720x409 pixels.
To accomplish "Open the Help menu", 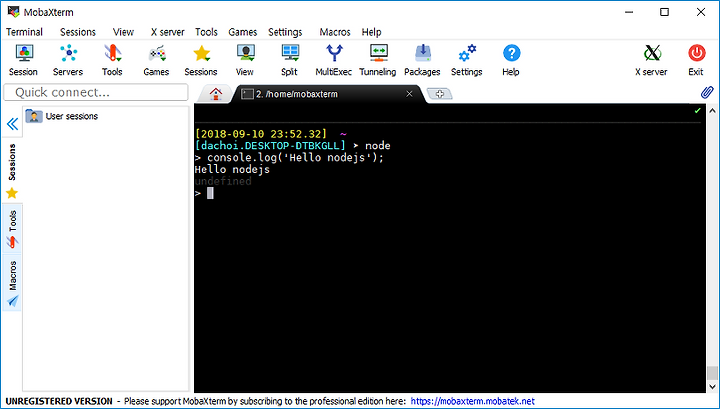I will point(371,32).
